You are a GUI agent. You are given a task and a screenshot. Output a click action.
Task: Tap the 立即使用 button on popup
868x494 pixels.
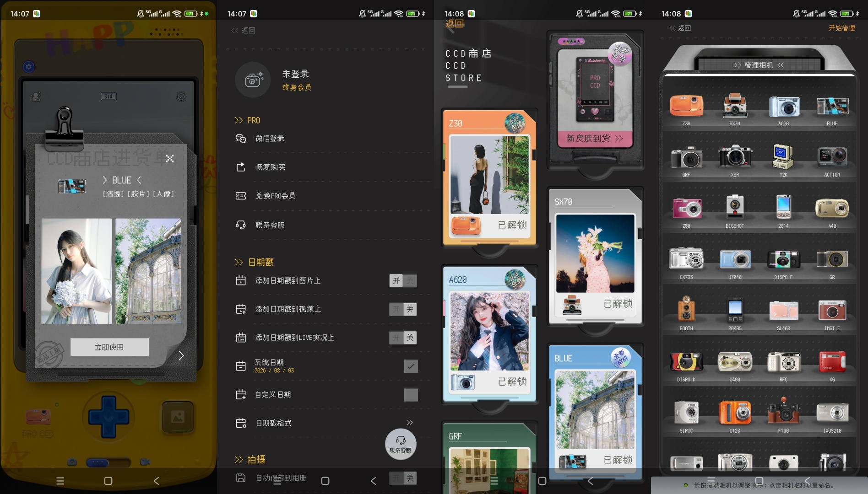[109, 347]
